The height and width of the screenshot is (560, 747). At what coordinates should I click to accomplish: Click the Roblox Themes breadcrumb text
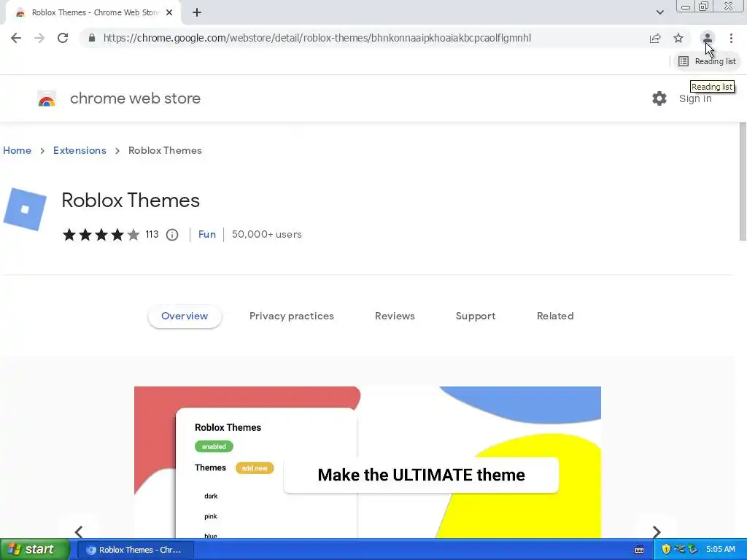(165, 150)
